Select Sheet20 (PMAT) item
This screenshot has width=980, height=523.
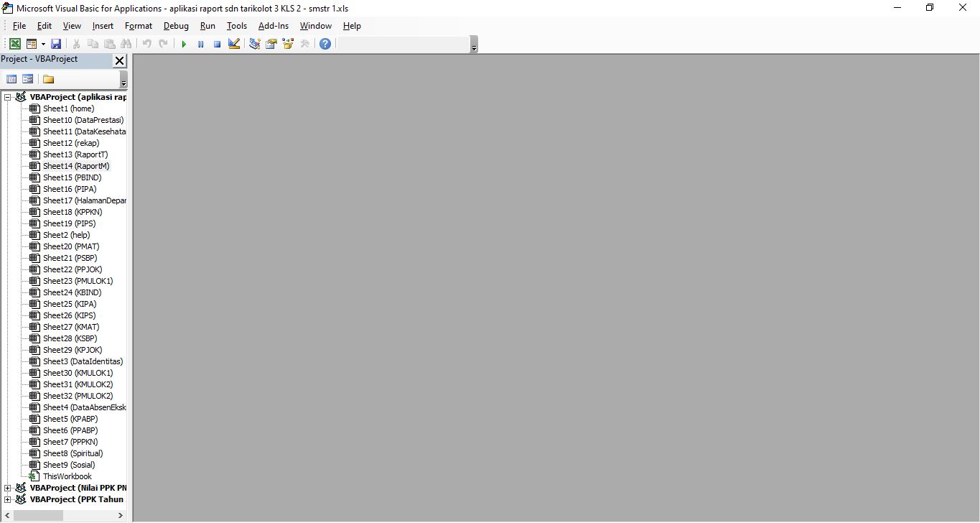(x=71, y=246)
